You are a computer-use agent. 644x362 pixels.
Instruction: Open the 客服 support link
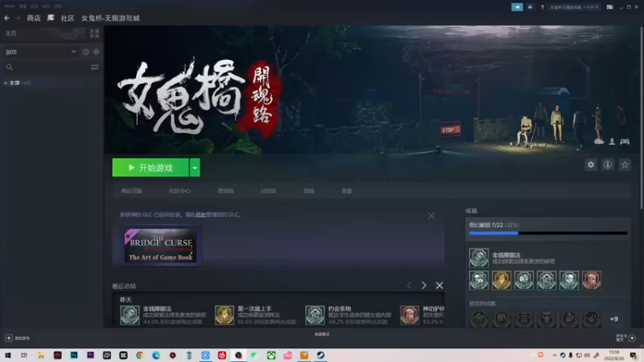(347, 191)
